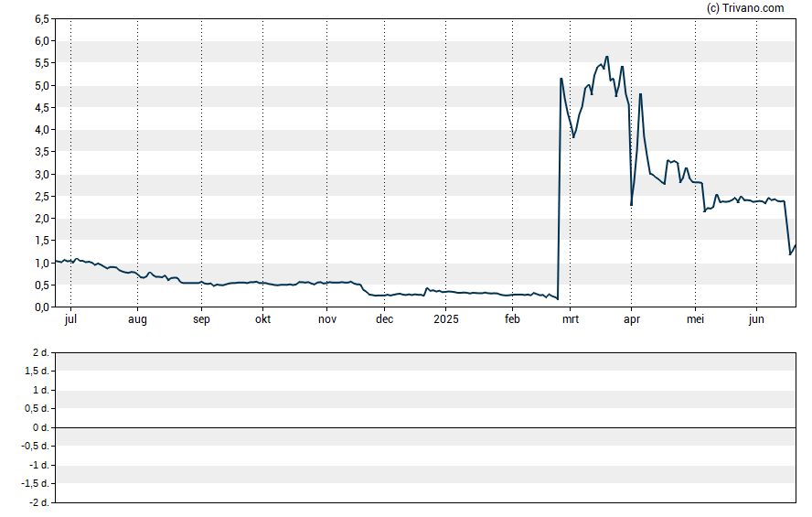Click the price line's highest peak in March
This screenshot has width=812, height=517.
click(x=607, y=57)
